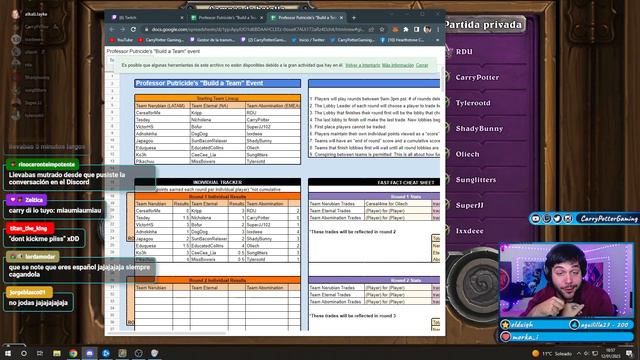
Task: Toggle the Chrome side panel icon
Action: click(416, 29)
